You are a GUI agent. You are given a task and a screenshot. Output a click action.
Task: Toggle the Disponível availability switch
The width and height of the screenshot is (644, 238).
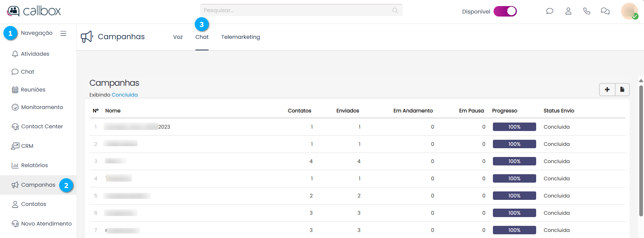coord(505,11)
